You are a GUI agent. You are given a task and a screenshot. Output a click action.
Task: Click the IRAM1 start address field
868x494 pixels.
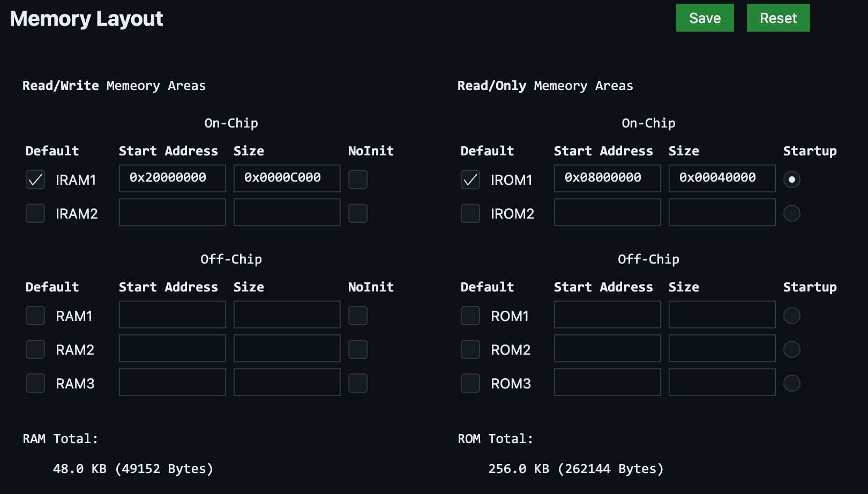pos(172,178)
